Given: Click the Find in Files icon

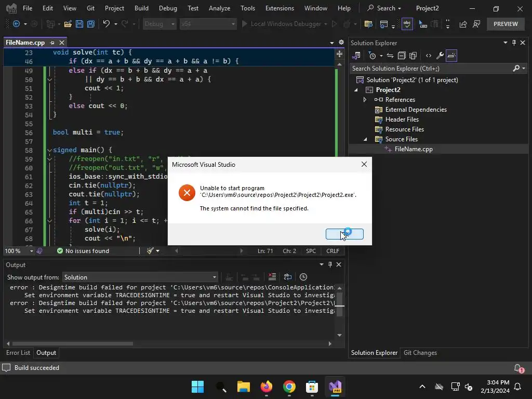Looking at the screenshot, I should pyautogui.click(x=368, y=24).
